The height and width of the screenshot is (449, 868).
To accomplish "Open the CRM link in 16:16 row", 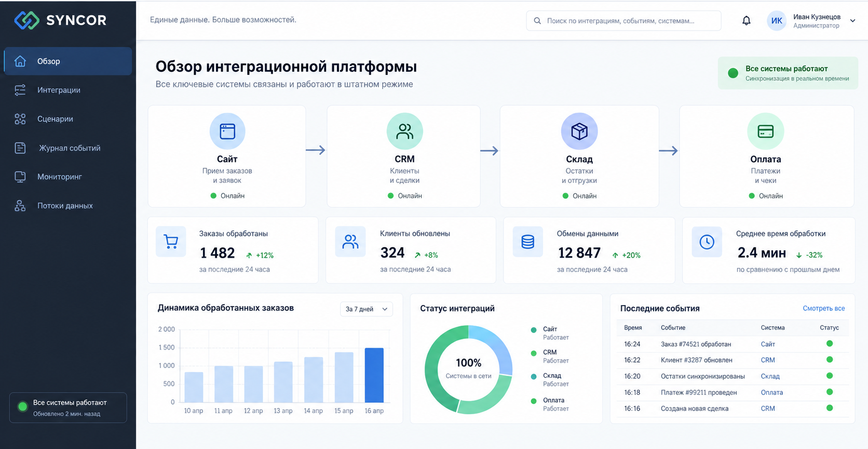I will 768,408.
